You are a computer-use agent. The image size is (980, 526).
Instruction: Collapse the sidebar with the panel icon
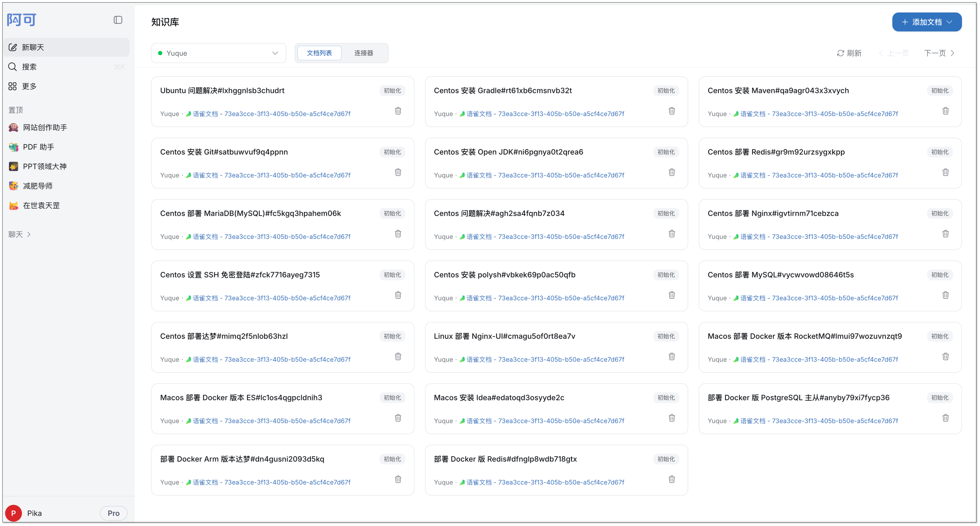(118, 20)
